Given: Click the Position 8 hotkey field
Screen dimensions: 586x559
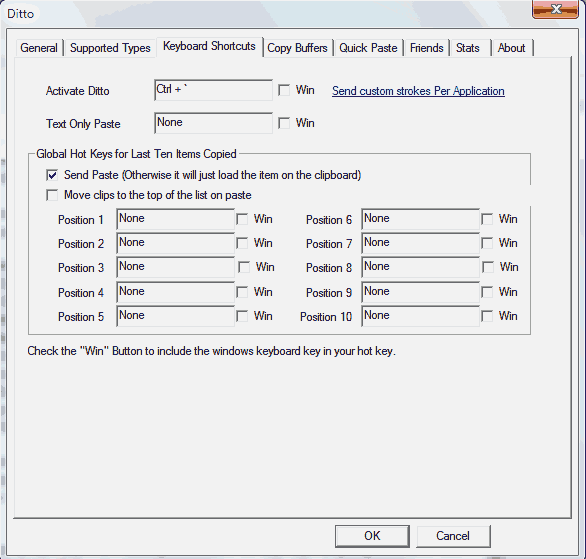Looking at the screenshot, I should click(x=420, y=267).
